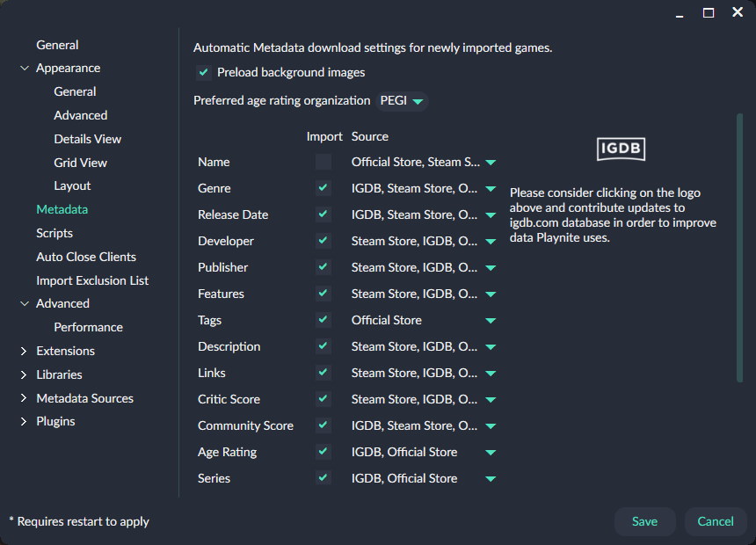The image size is (756, 545).
Task: Close the settings window
Action: tap(738, 12)
